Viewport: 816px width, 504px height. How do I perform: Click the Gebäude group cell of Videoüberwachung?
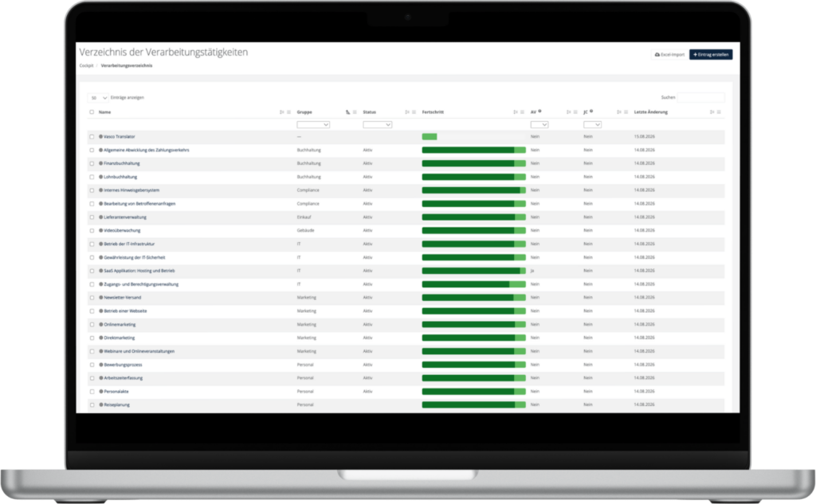click(x=305, y=230)
